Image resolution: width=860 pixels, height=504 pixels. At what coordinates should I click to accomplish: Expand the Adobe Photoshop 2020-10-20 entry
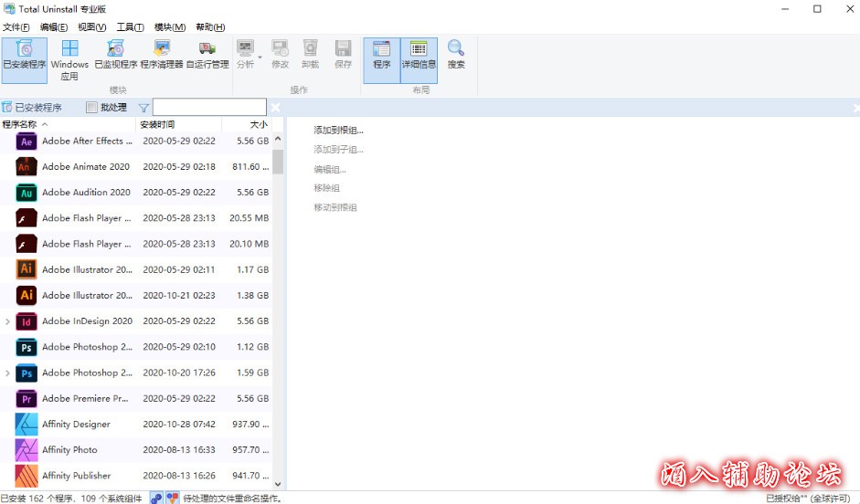tap(8, 373)
